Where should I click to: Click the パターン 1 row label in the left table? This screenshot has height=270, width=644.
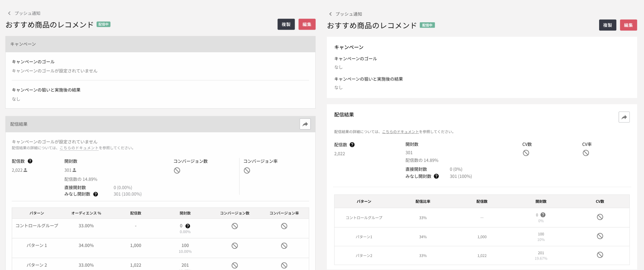pos(37,246)
